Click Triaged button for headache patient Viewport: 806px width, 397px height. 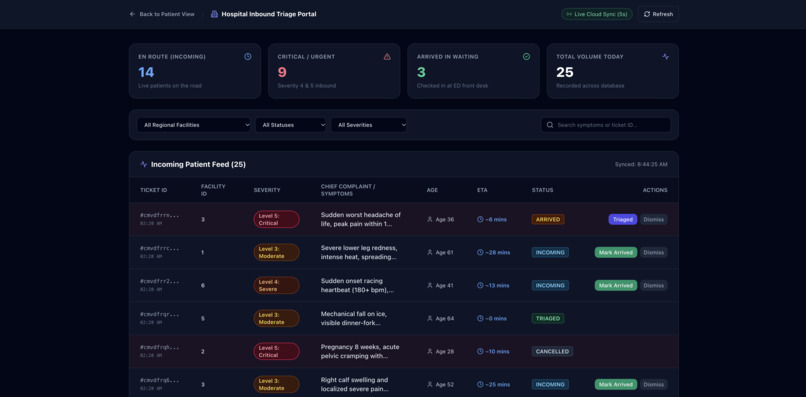point(622,220)
